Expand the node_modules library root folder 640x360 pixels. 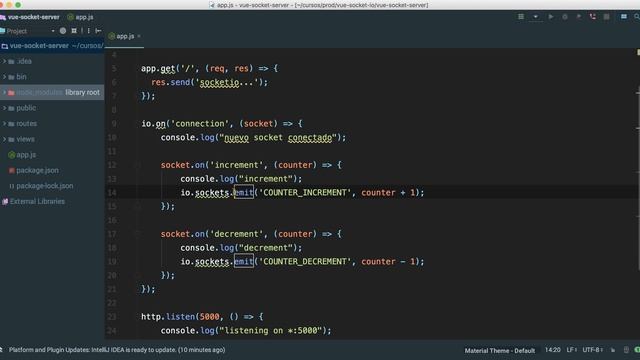[4, 93]
